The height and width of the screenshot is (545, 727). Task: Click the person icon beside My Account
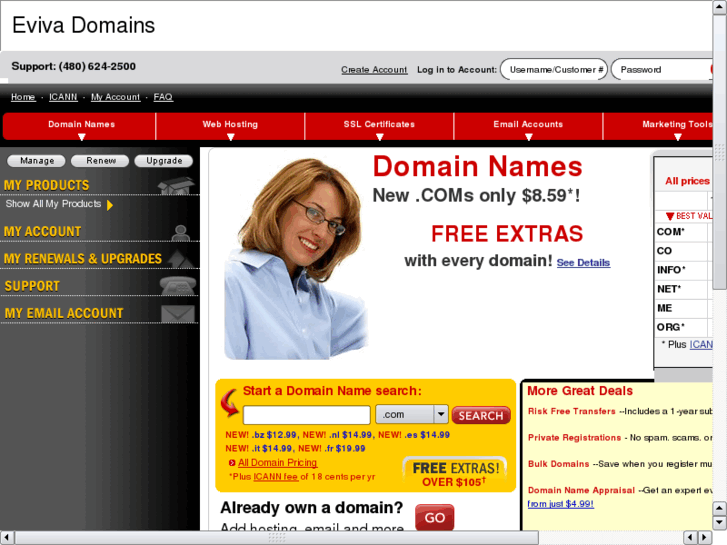180,233
